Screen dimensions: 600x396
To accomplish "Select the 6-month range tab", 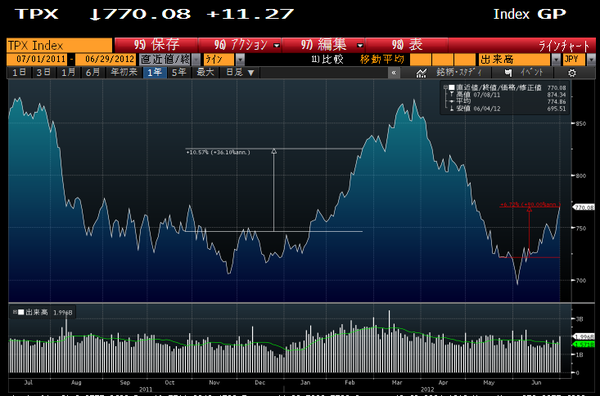I will [x=92, y=73].
